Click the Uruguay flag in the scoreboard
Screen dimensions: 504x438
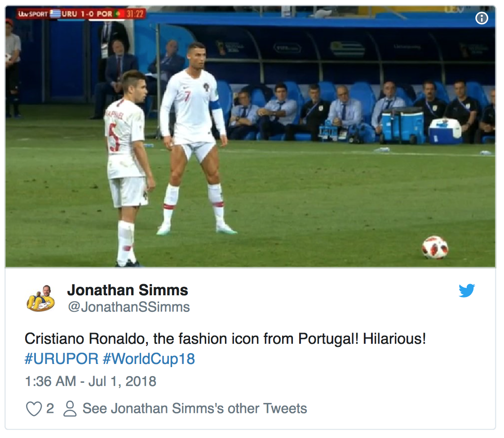(55, 13)
